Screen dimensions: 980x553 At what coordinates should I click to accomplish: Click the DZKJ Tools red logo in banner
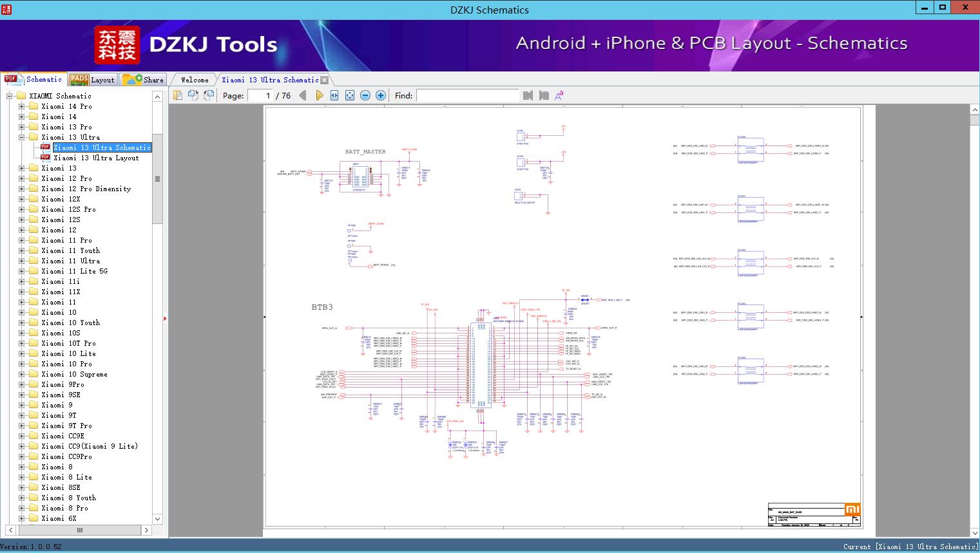point(117,45)
